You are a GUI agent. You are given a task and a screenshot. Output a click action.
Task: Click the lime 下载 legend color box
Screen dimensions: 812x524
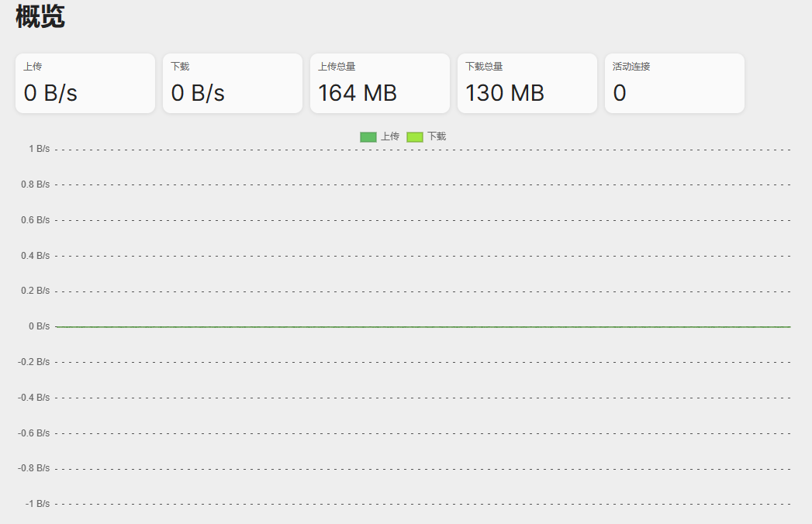(x=415, y=136)
